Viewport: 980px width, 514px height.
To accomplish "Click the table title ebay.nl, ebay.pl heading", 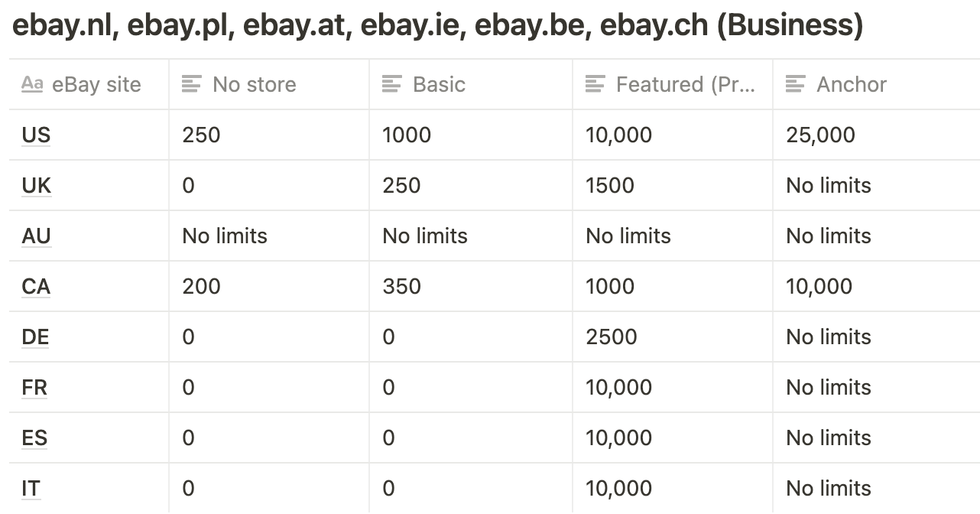I will tap(438, 26).
